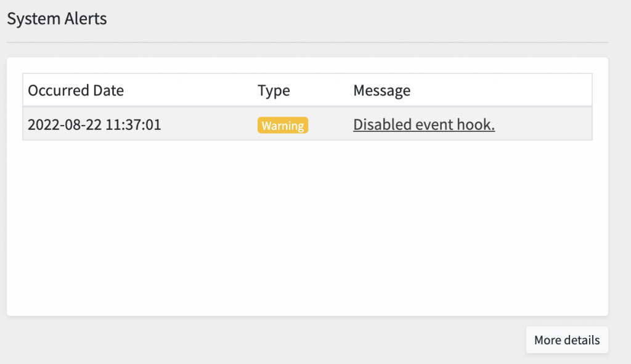Click the Type column header
Screen dimensions: 631x364
coord(274,90)
